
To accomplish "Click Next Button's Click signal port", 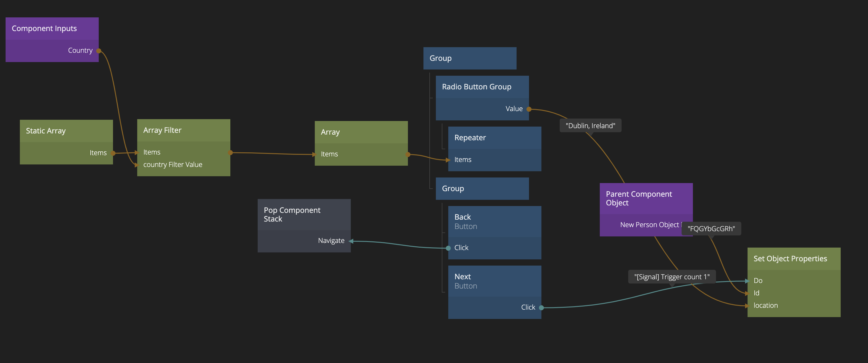I will click(541, 308).
